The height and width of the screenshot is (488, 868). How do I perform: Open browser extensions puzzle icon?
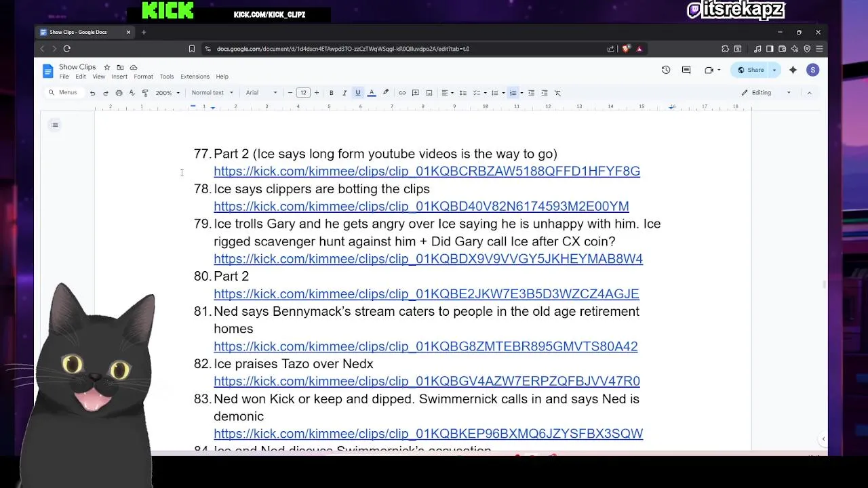pyautogui.click(x=726, y=49)
